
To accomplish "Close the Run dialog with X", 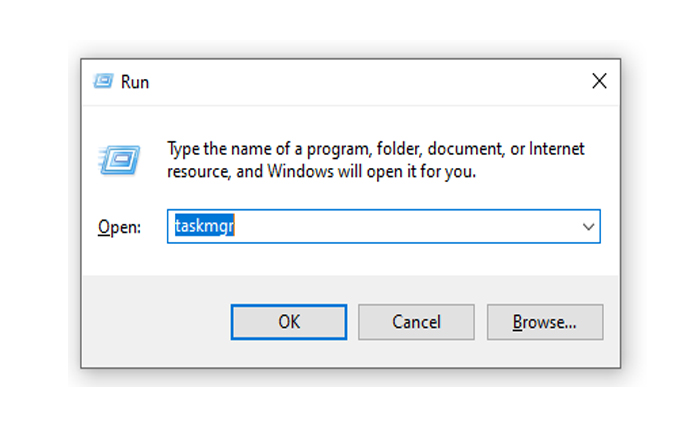I will pyautogui.click(x=599, y=81).
